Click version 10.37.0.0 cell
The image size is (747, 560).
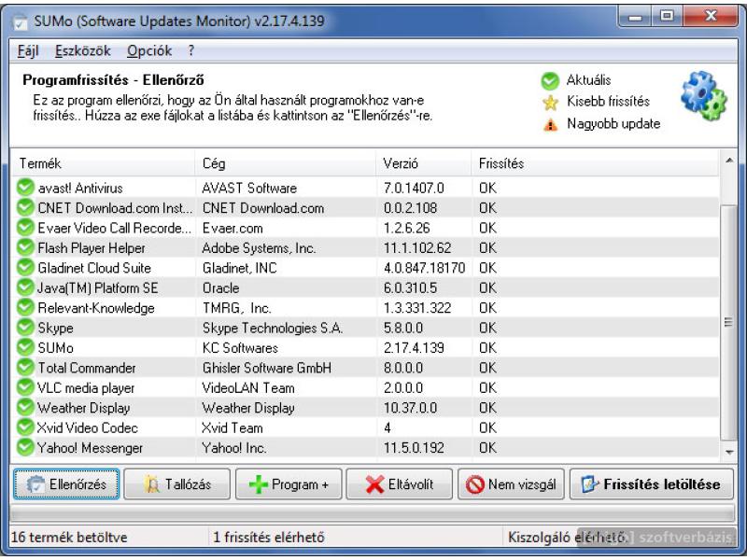(410, 408)
